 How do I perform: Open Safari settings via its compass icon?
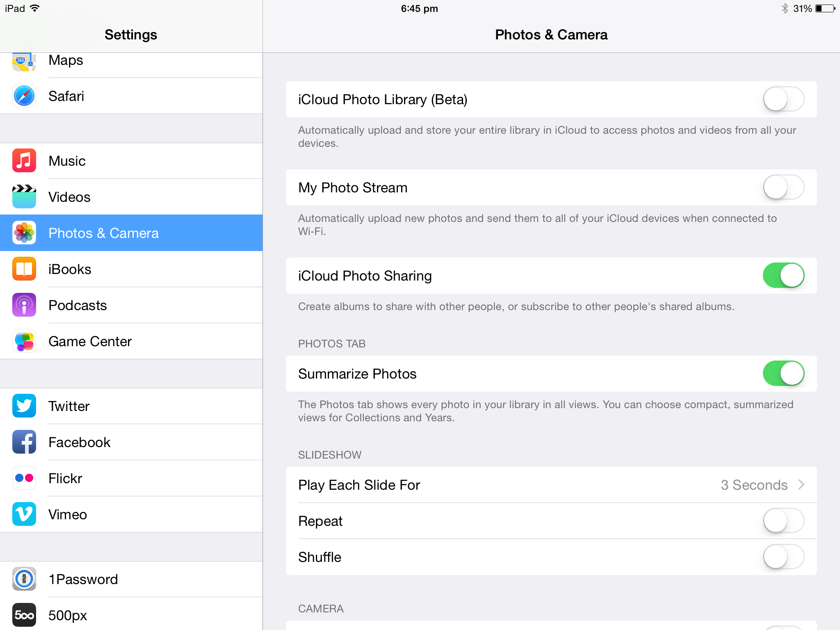point(24,96)
